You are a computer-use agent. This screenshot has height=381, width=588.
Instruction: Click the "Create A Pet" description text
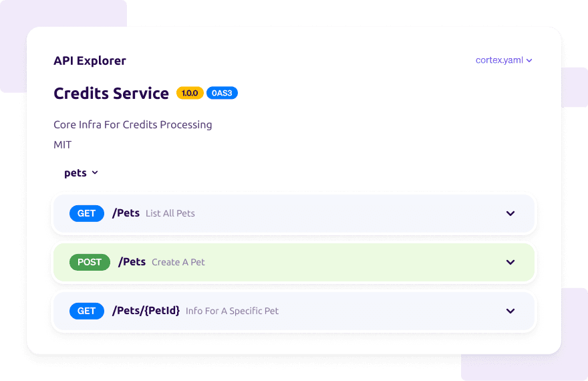(x=178, y=263)
